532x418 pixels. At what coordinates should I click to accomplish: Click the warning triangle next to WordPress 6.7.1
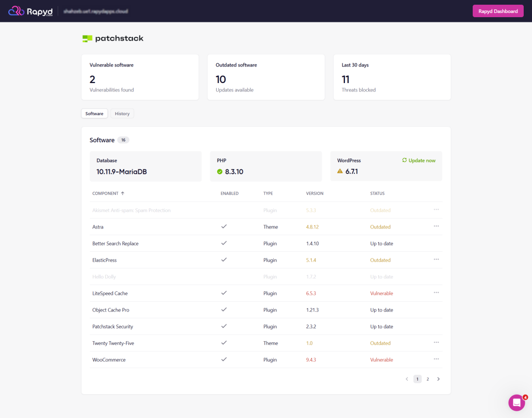[x=339, y=170]
